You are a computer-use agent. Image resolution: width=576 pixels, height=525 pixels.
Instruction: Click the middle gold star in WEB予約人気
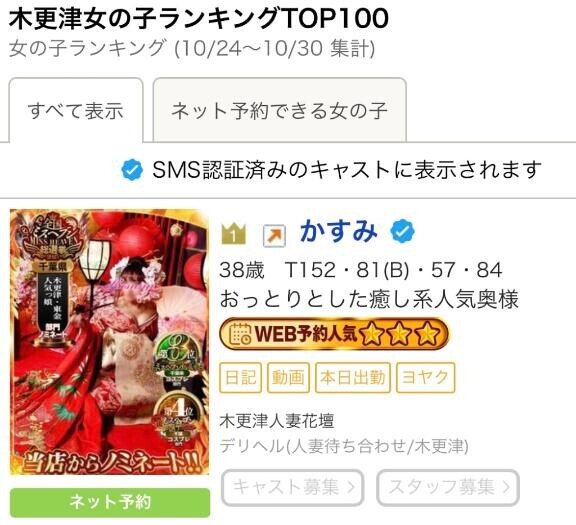click(400, 334)
